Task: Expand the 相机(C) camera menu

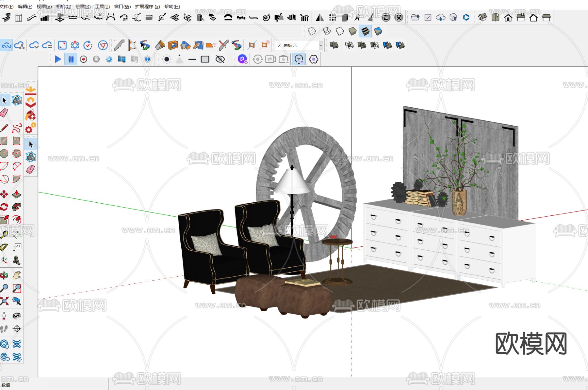Action: tap(63, 7)
